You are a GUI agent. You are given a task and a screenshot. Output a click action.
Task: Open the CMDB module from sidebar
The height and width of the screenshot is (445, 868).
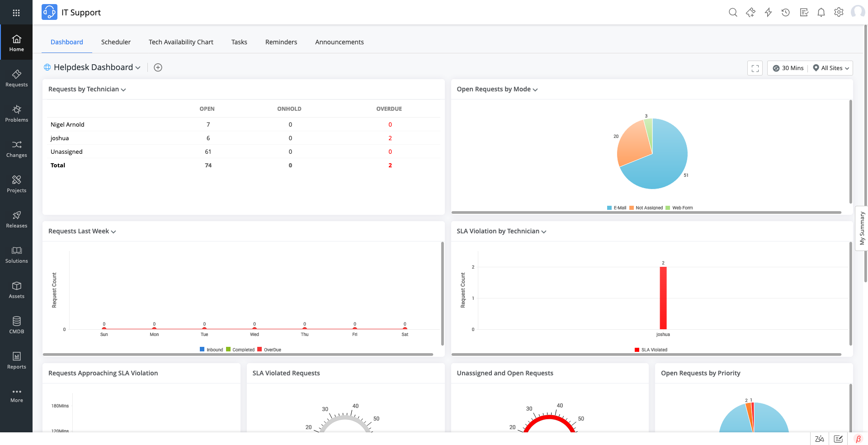point(16,324)
